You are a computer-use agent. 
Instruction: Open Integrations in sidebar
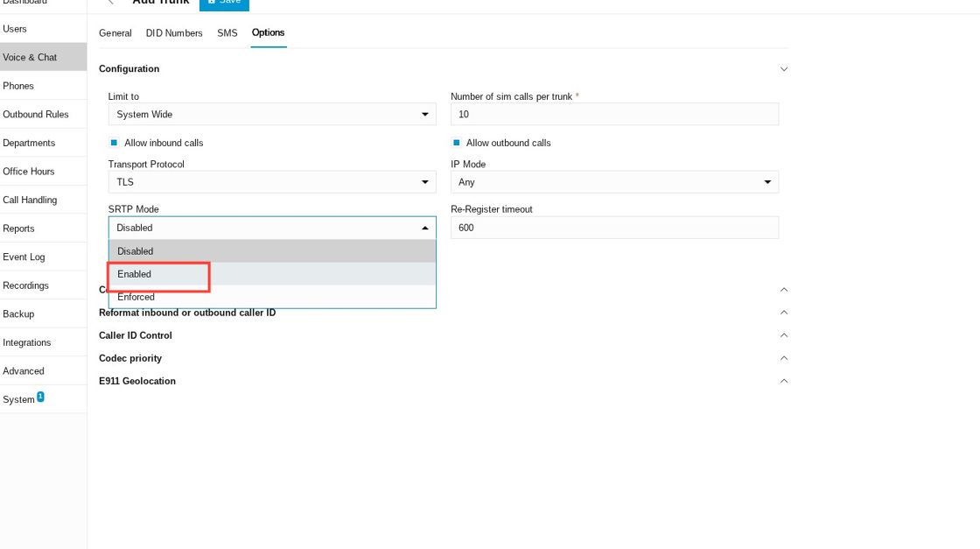(43, 342)
